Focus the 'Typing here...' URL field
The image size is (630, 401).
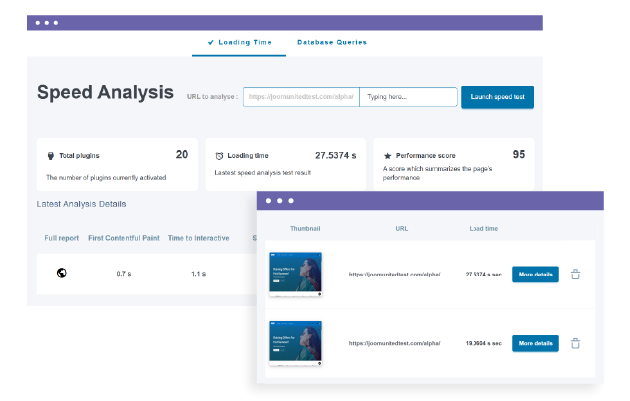408,97
